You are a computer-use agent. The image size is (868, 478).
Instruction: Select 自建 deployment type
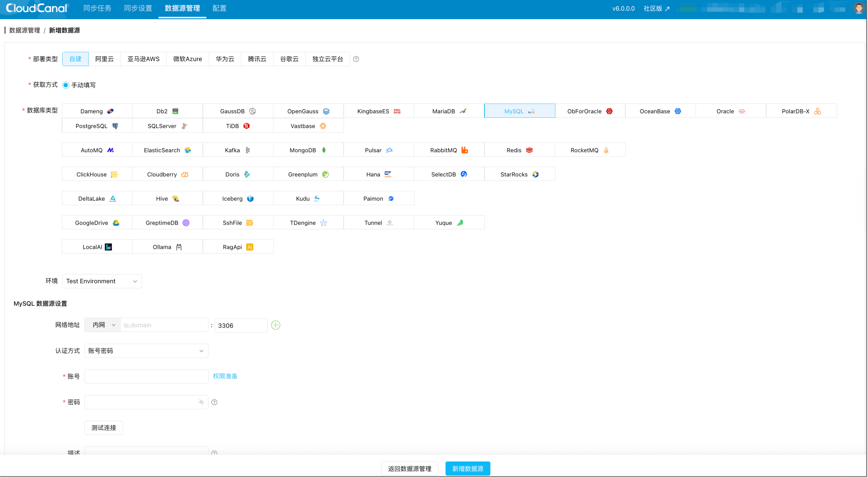(75, 59)
